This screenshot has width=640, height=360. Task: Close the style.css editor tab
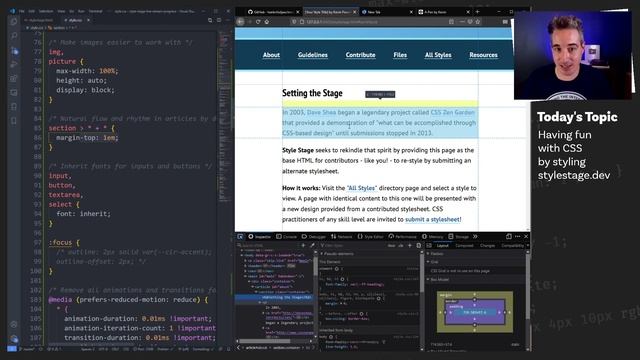pos(88,20)
